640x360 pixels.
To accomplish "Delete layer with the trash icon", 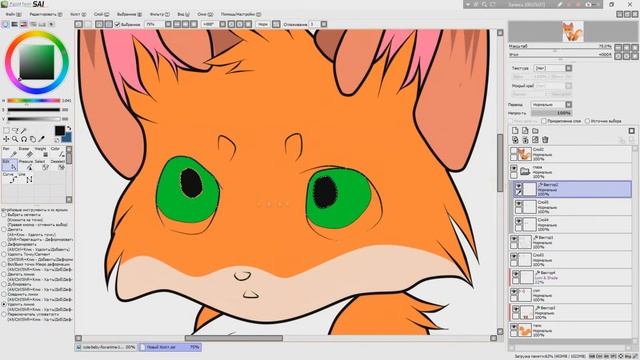I will pos(545,140).
